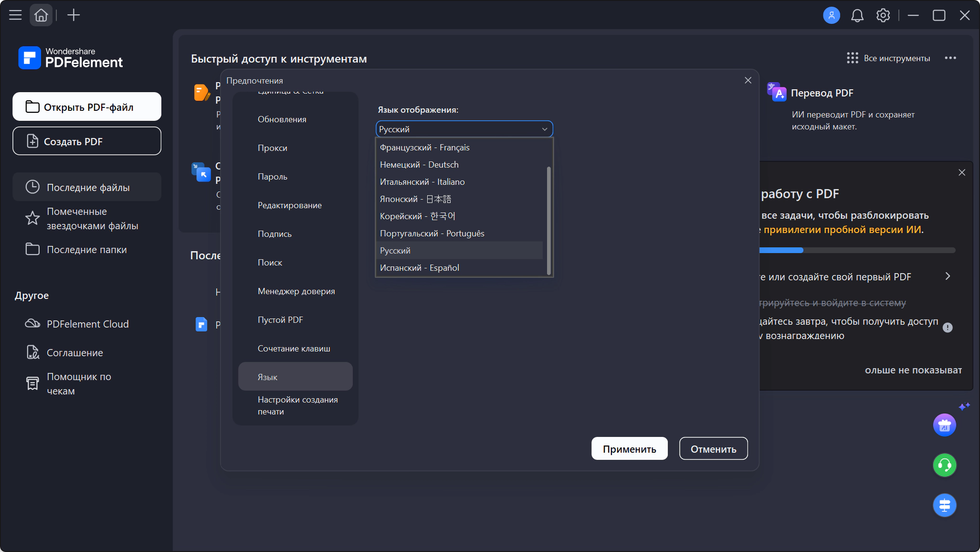Open Помощник по чекам
The image size is (980, 552).
click(87, 383)
